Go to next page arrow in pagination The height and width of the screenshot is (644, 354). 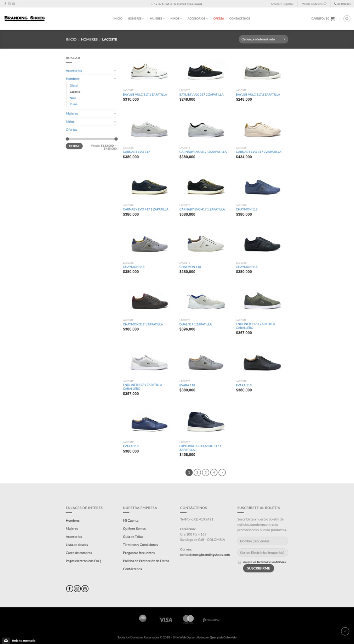click(x=222, y=472)
